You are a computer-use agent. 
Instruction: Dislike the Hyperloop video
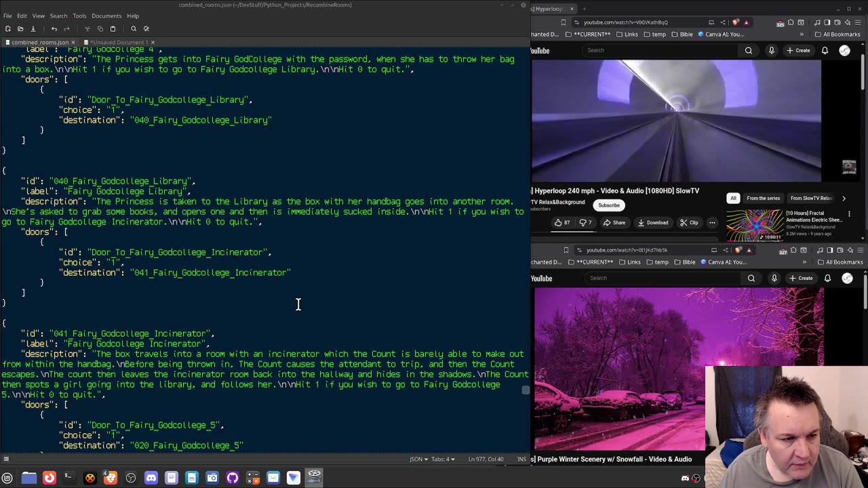click(x=585, y=222)
